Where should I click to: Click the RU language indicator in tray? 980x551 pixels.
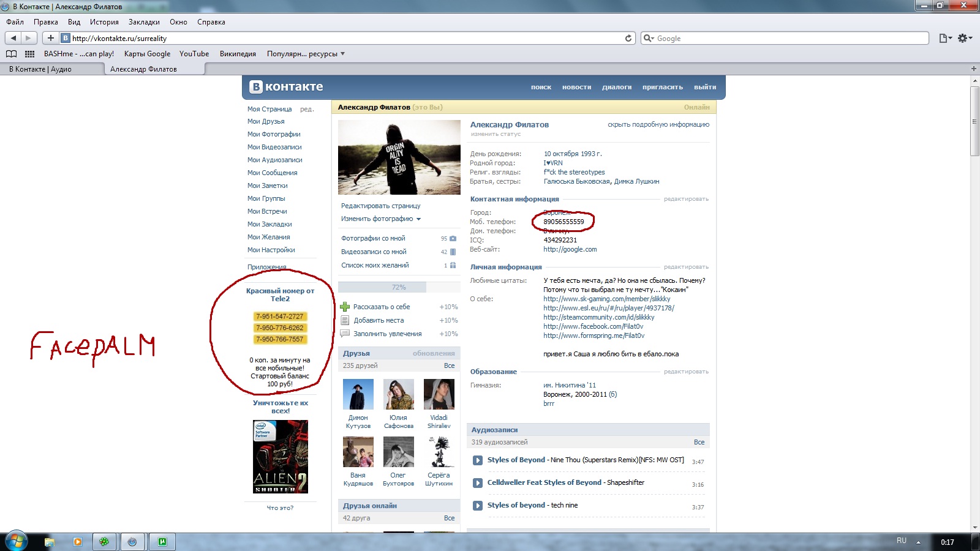point(902,541)
